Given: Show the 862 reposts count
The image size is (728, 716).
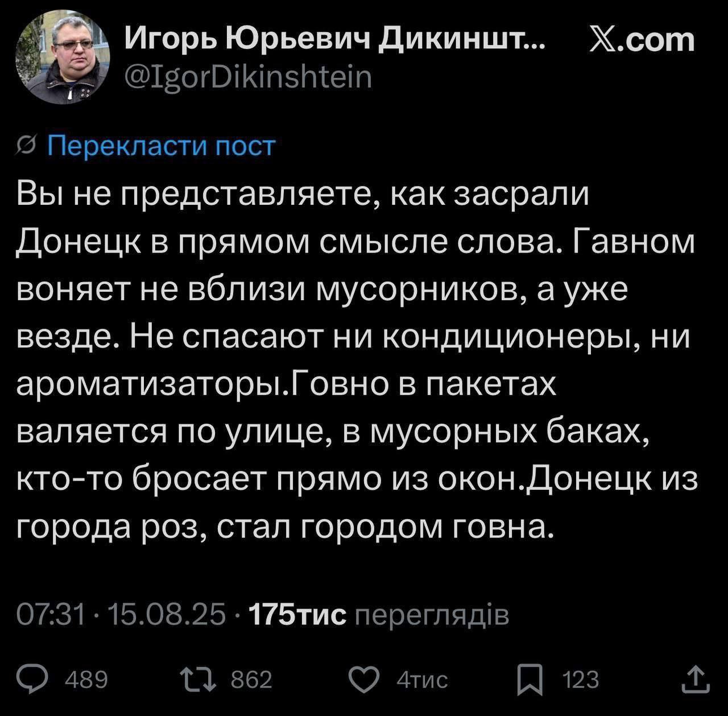Looking at the screenshot, I should click(251, 680).
